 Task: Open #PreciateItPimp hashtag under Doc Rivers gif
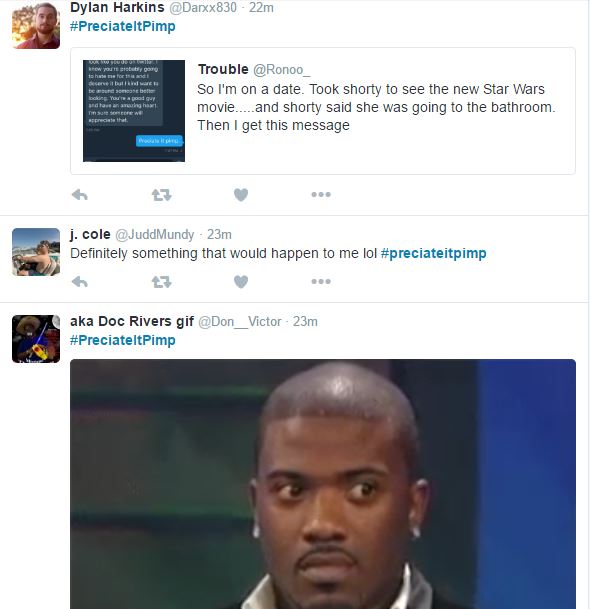[x=123, y=340]
